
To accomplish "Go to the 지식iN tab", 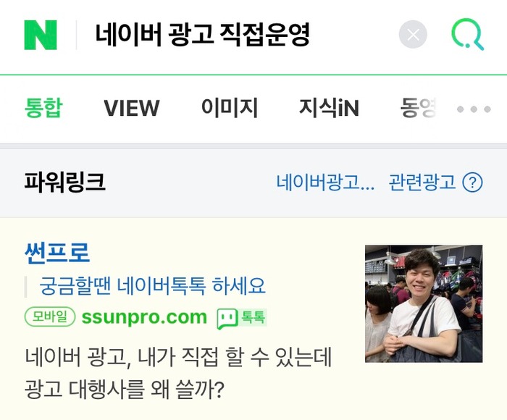I will [329, 108].
